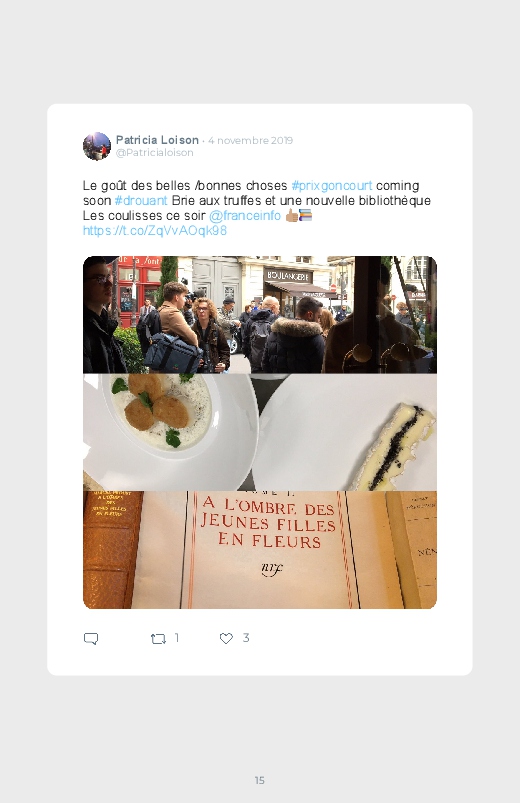The image size is (520, 803).
Task: Click the retweet count 1
Action: pos(177,638)
